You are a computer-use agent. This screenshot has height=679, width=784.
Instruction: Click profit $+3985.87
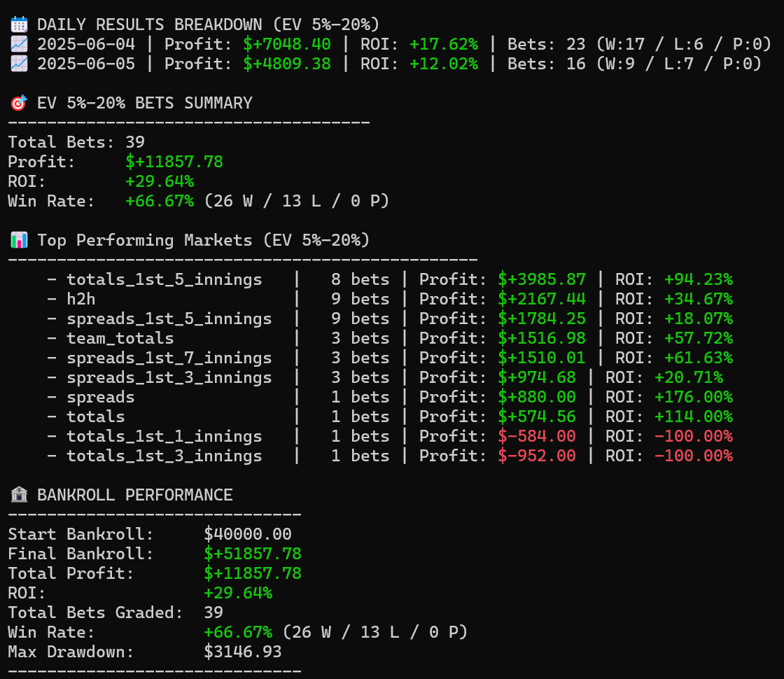tap(542, 279)
